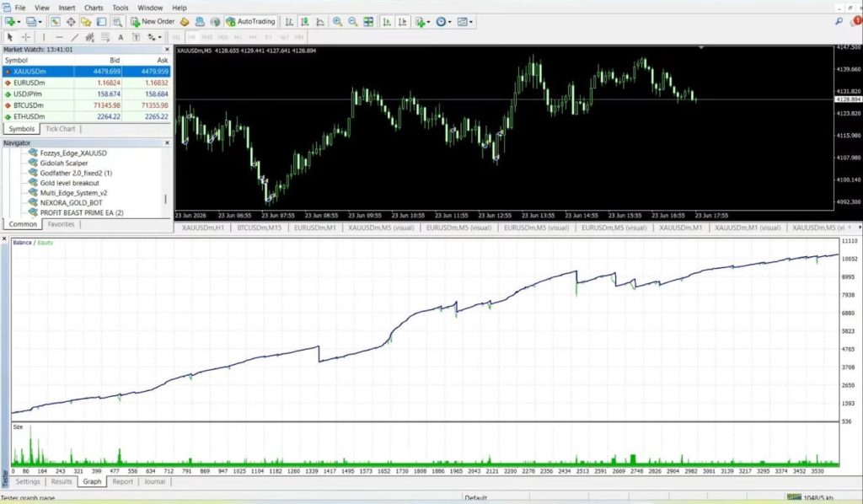Close the Navigator panel
Screen dimensions: 863x504
[168, 143]
